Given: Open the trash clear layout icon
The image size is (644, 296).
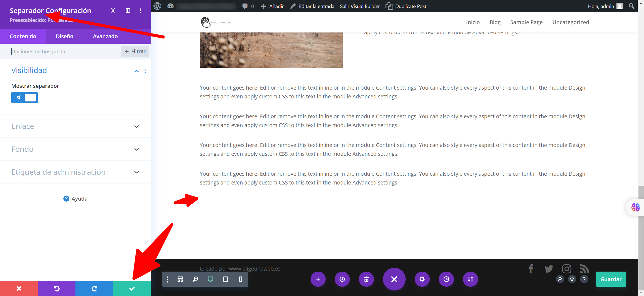Looking at the screenshot, I should (366, 279).
